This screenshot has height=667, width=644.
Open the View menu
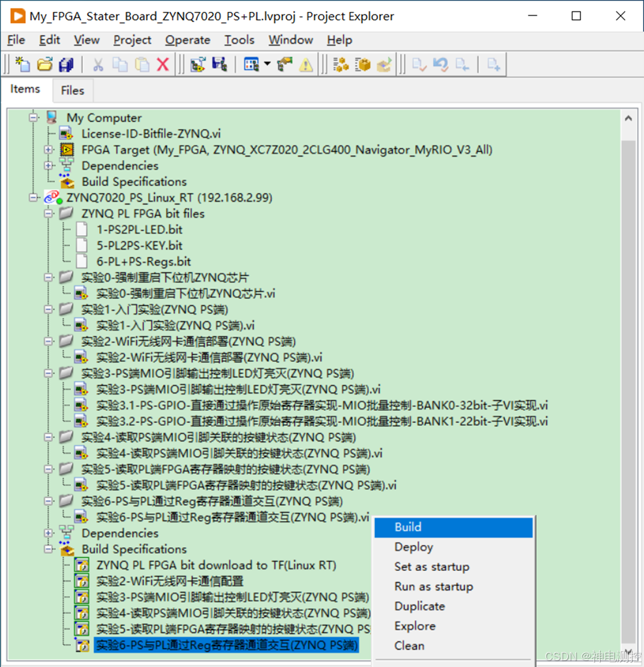click(x=87, y=40)
